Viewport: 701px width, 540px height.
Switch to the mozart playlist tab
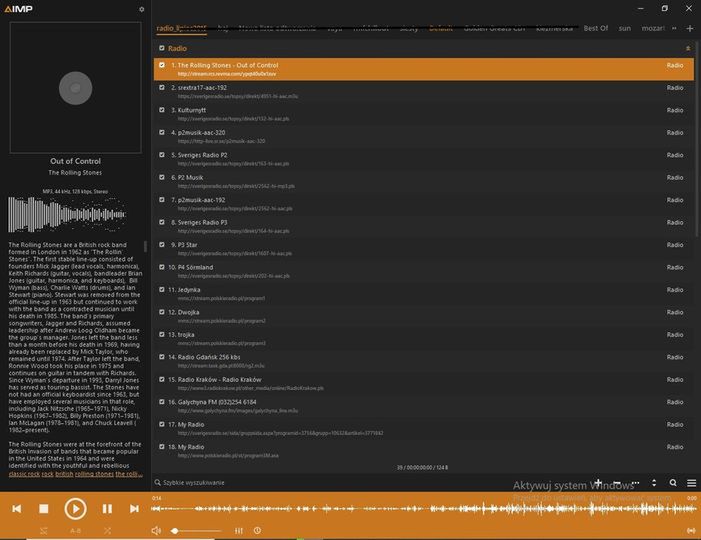point(653,28)
